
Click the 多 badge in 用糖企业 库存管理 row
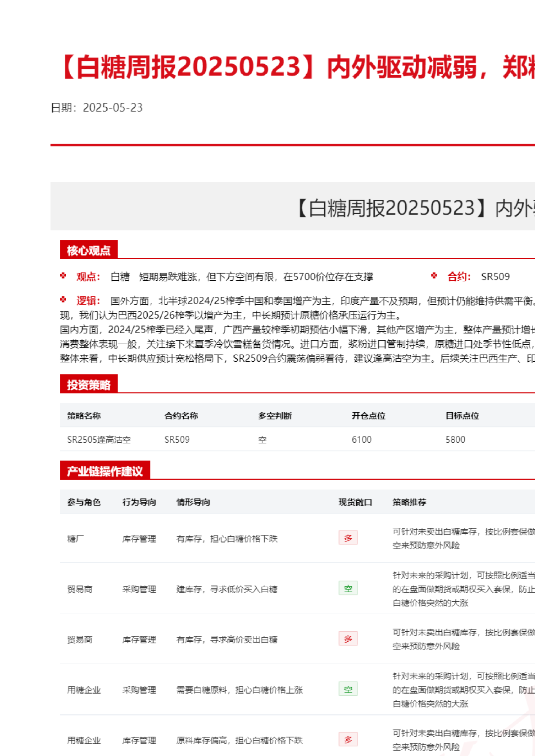(348, 739)
